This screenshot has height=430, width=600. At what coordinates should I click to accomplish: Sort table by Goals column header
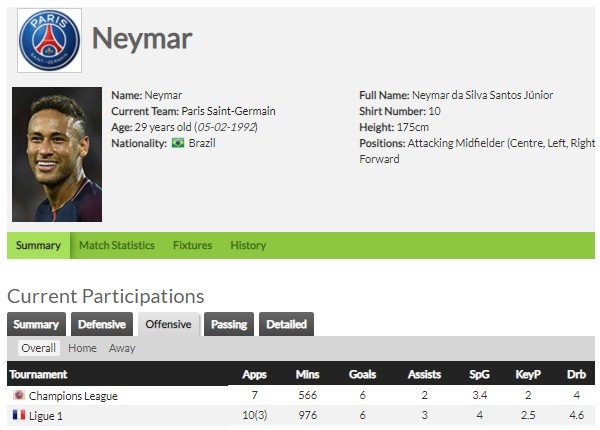(x=362, y=374)
